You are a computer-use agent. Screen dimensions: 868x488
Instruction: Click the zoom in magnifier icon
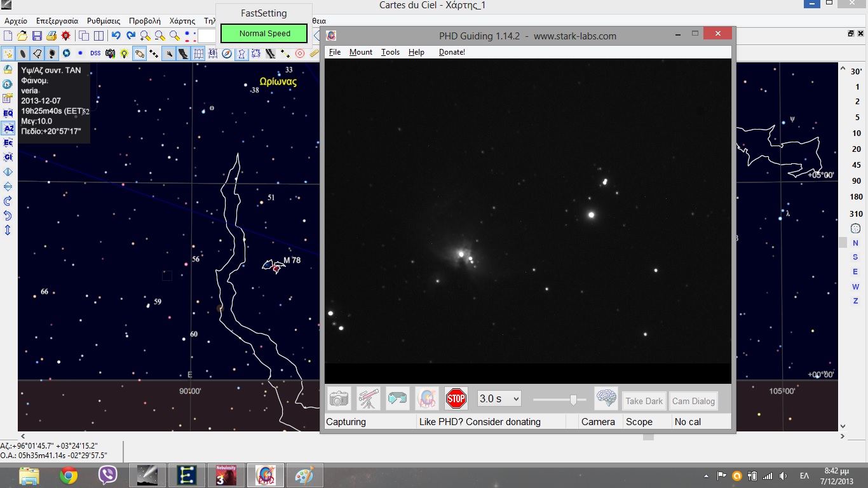[x=146, y=36]
